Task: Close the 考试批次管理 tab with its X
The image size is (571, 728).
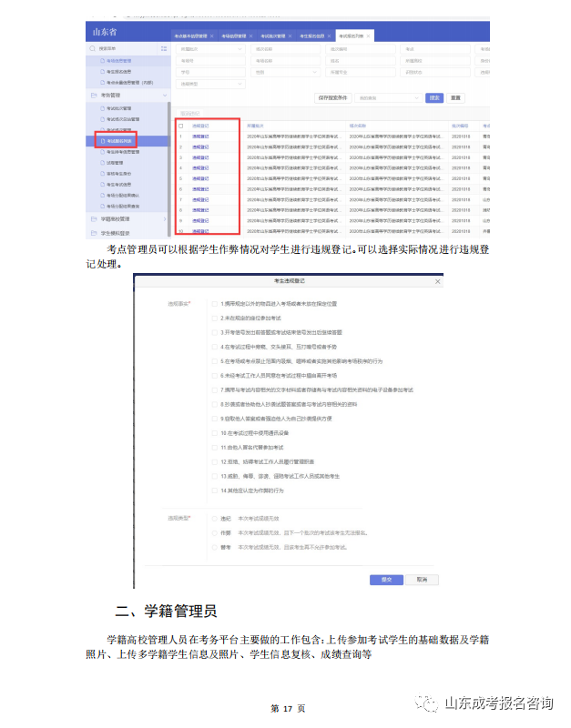Action: (290, 35)
